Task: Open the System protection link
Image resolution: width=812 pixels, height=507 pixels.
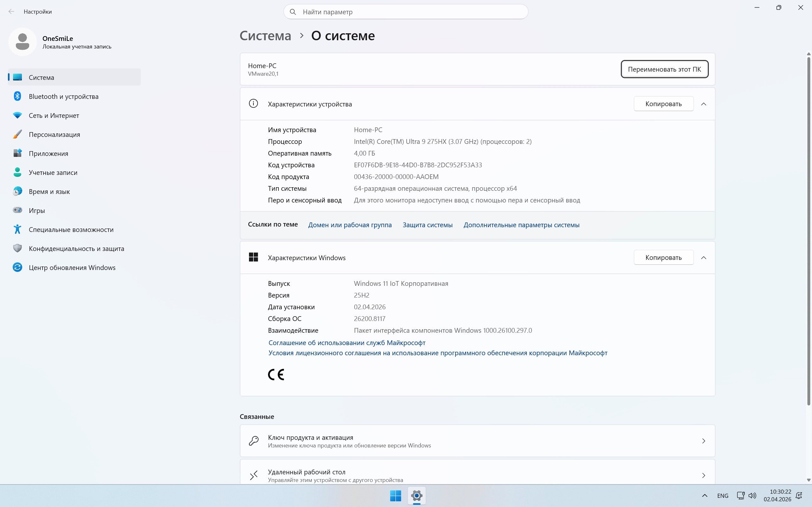Action: tap(428, 225)
